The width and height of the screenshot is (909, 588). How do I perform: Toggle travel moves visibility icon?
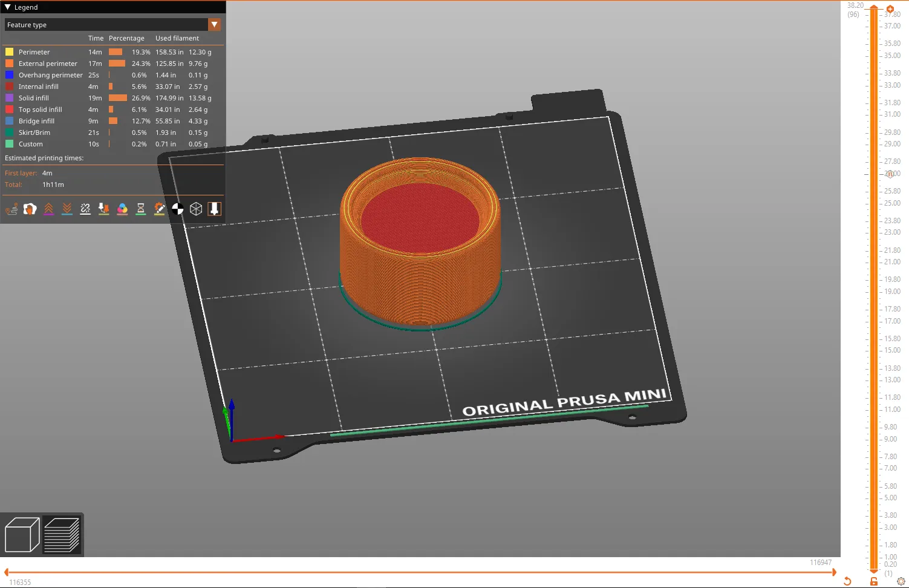coord(11,209)
